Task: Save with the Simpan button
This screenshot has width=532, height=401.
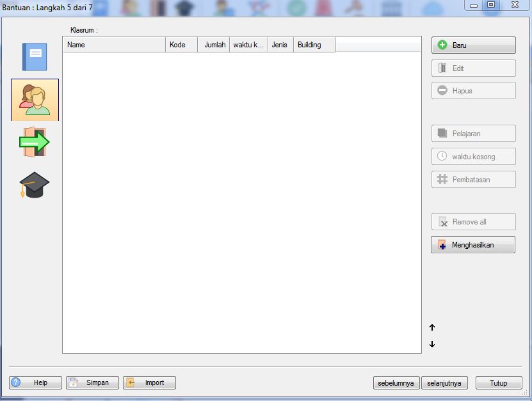Action: tap(92, 382)
